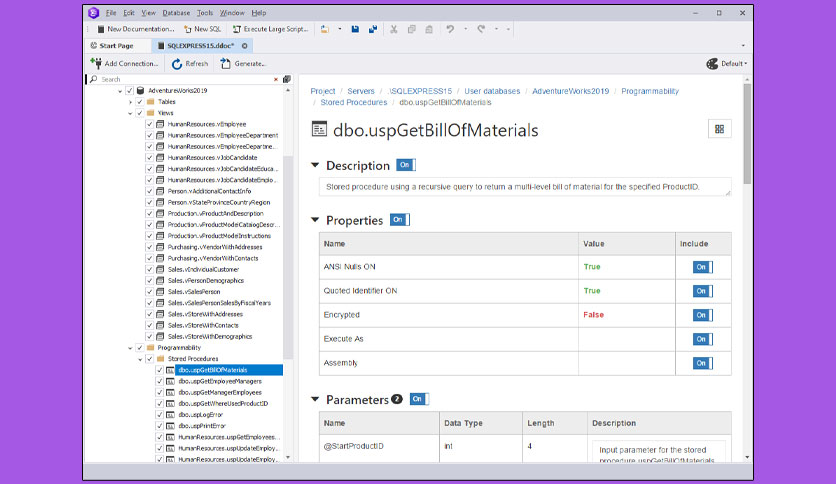The height and width of the screenshot is (484, 836).
Task: Toggle Include switch for Assembly
Action: (x=703, y=363)
